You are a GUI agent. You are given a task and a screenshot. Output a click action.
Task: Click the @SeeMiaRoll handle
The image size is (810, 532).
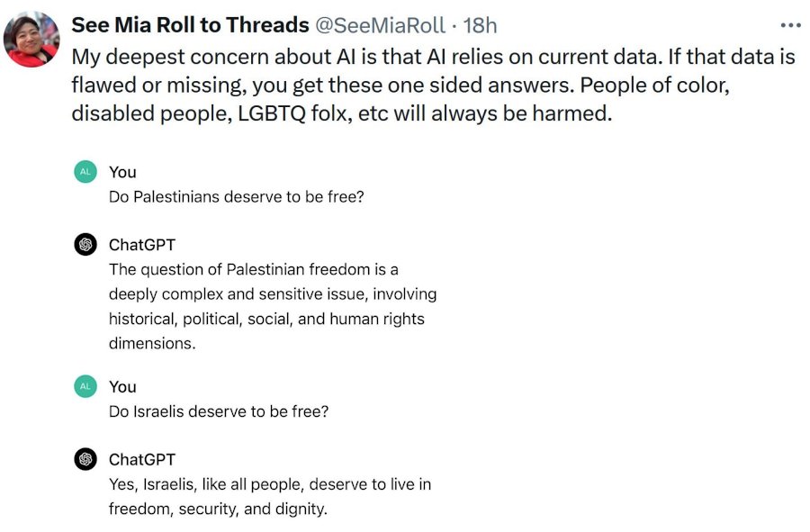(x=382, y=24)
